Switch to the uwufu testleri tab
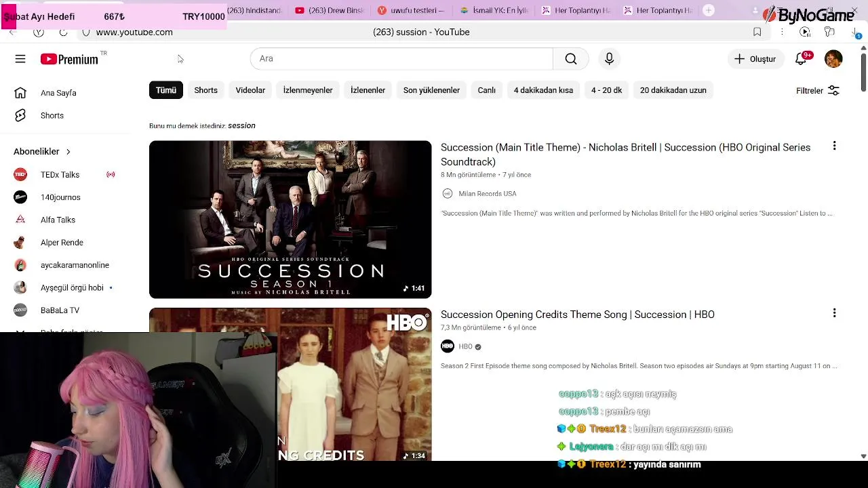Screen dimensions: 868x488 [411, 10]
